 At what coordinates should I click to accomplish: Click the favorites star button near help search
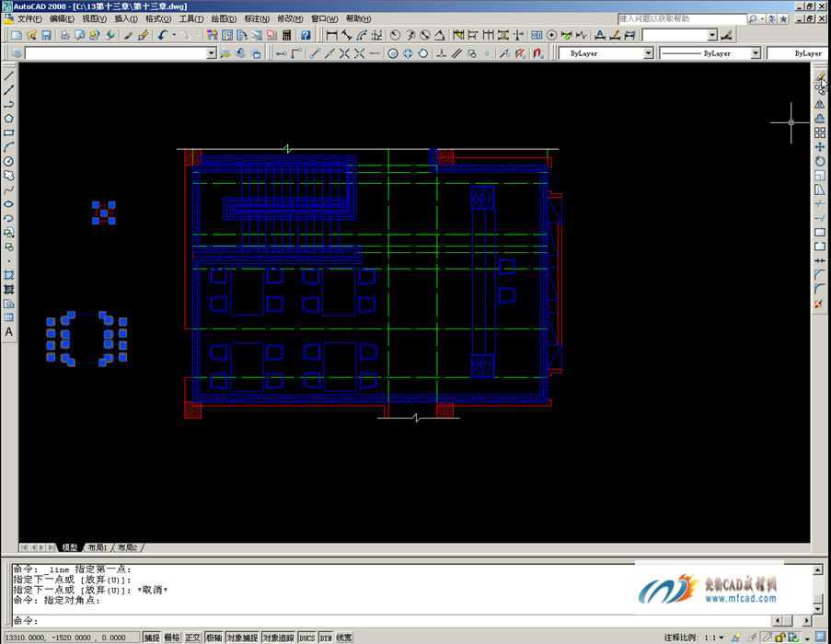coord(783,19)
